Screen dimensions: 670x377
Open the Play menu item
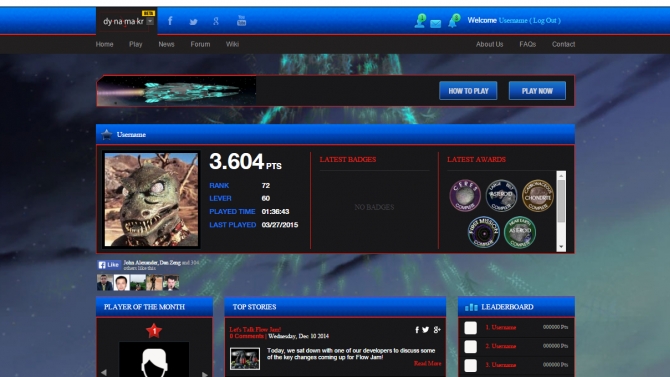point(135,44)
